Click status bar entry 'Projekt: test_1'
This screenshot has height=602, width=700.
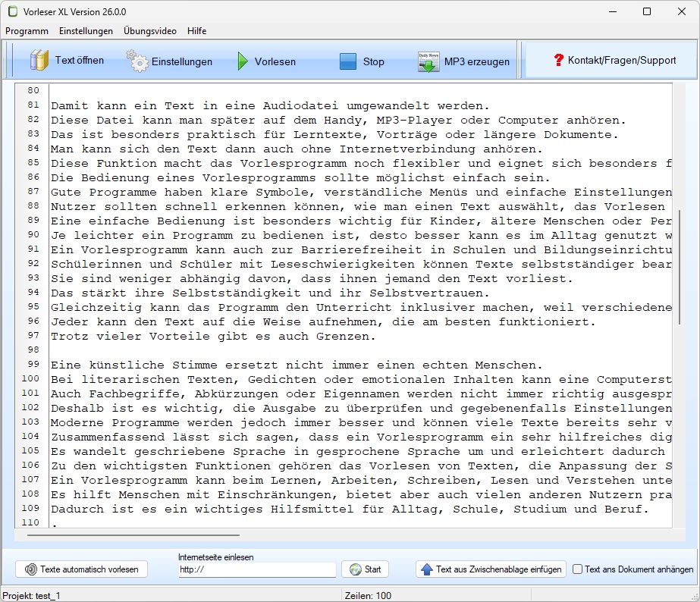(31, 596)
